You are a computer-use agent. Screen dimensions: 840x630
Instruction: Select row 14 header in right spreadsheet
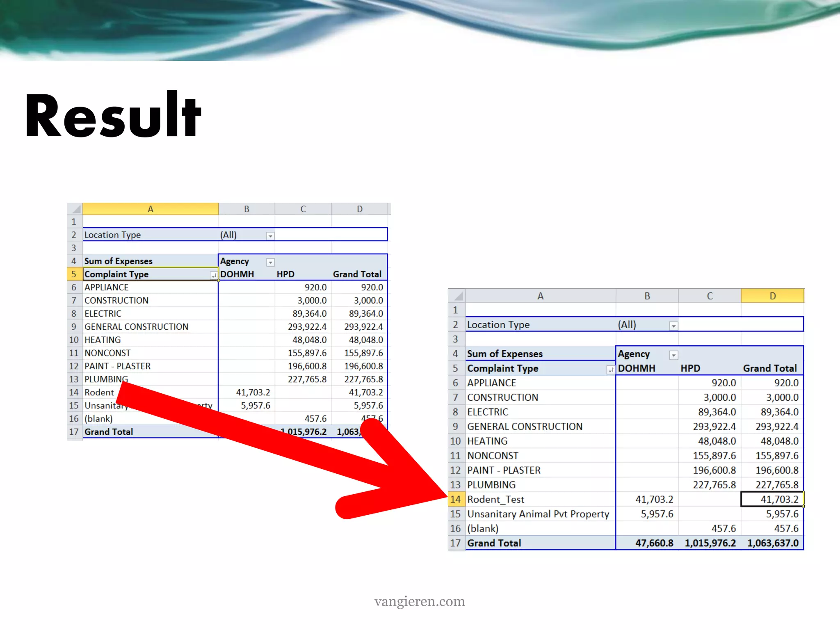pos(456,499)
